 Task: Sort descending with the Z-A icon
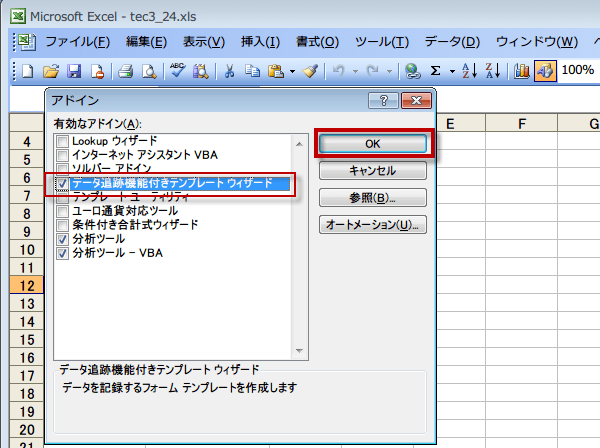493,71
